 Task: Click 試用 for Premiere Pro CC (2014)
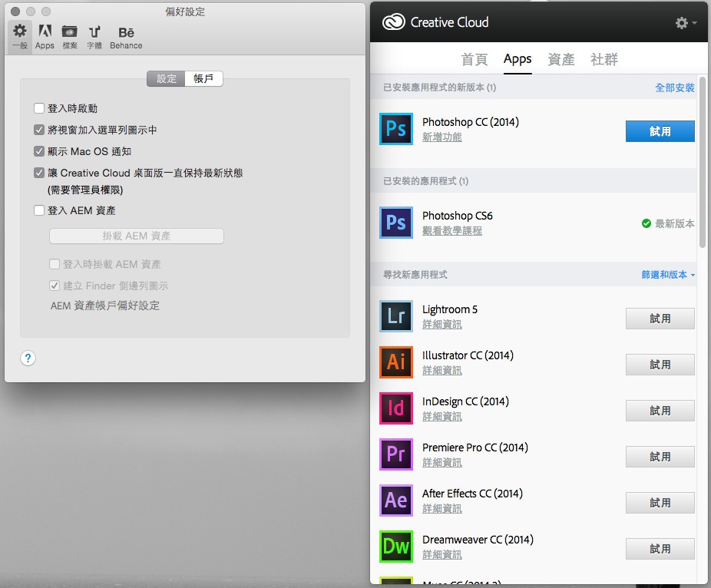click(x=660, y=457)
